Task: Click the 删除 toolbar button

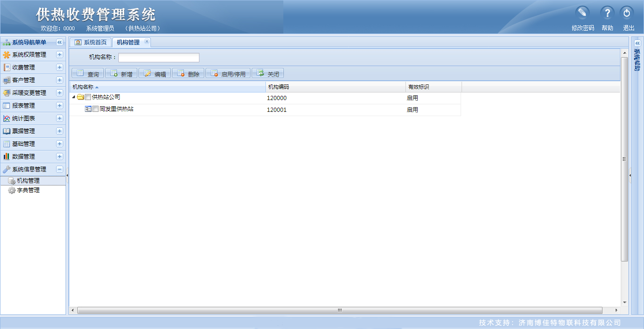Action: (x=188, y=74)
